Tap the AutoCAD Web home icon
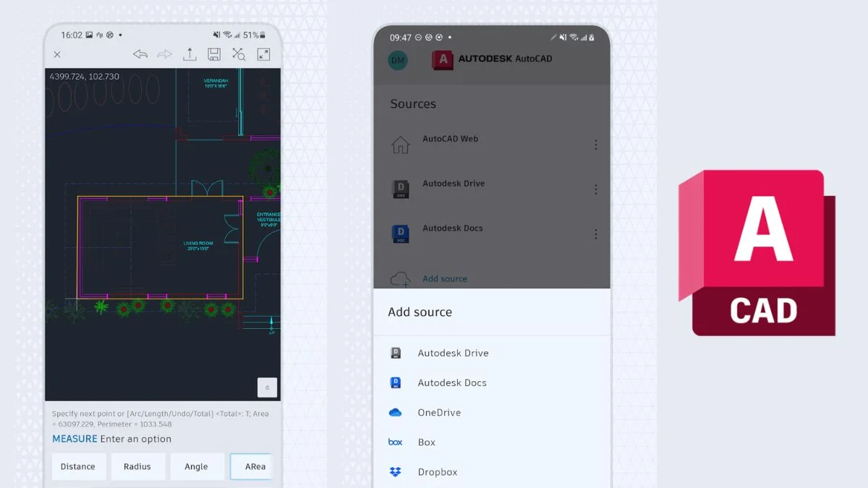The width and height of the screenshot is (868, 488). (400, 145)
